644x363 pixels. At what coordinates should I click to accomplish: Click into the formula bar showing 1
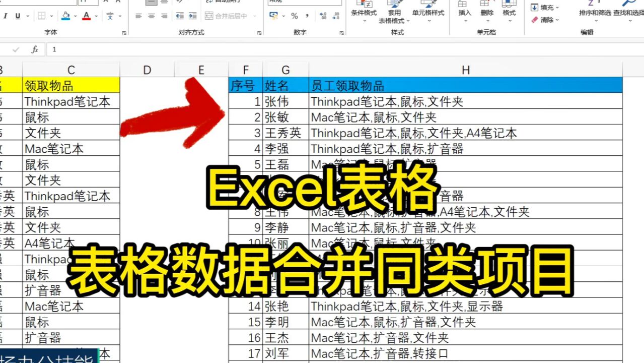tap(345, 49)
